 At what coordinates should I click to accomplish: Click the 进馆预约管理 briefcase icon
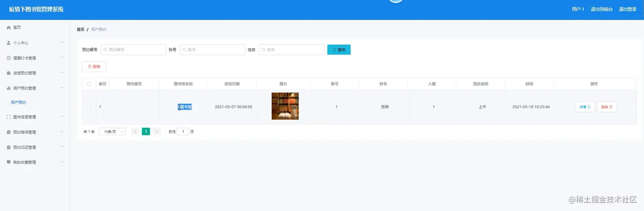click(9, 73)
